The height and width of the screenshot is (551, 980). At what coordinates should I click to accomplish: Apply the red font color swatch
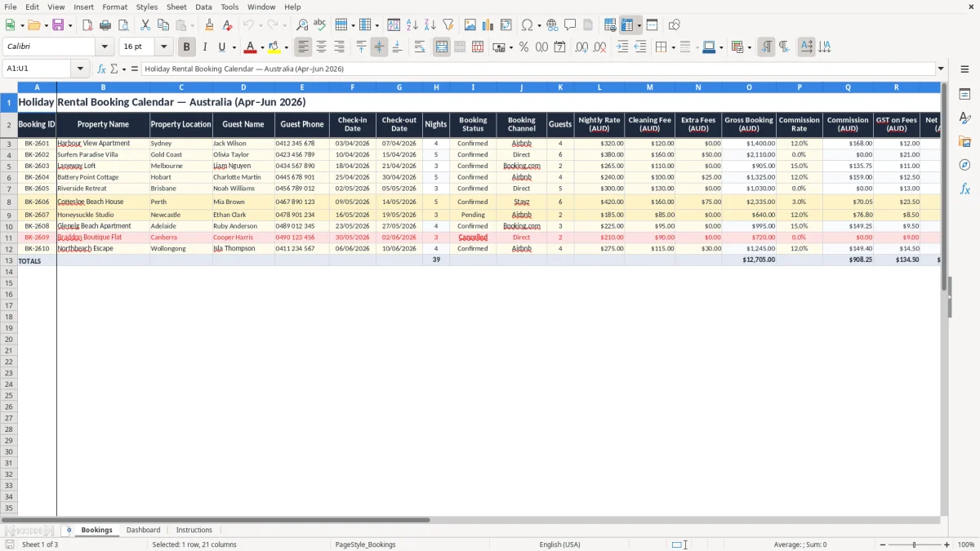point(251,47)
